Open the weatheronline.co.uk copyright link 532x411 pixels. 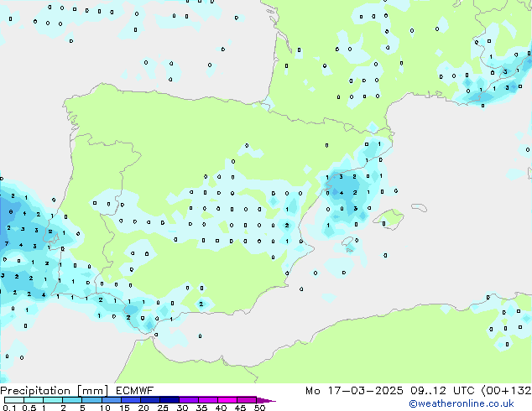coord(462,404)
